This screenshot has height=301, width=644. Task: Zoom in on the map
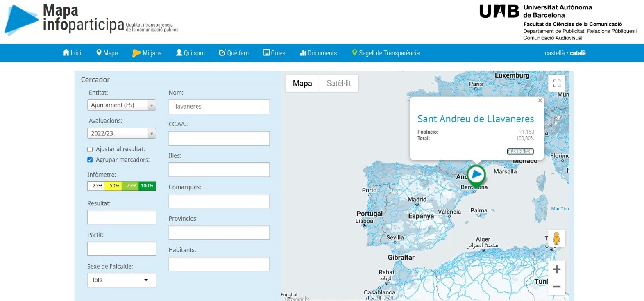(x=556, y=269)
